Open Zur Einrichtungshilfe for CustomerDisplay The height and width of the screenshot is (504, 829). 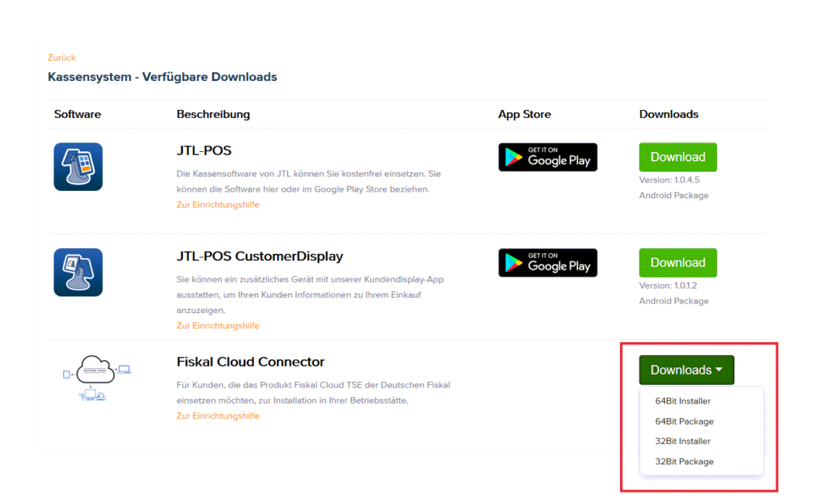(217, 325)
